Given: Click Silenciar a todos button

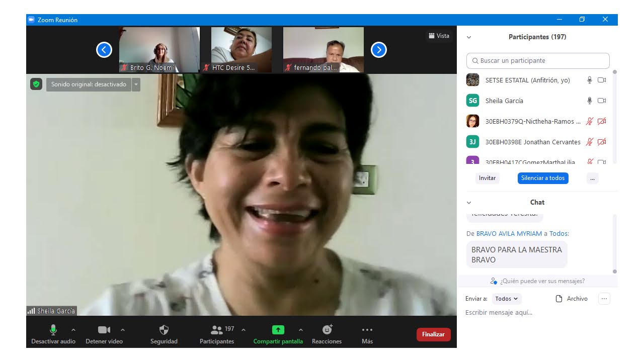Looking at the screenshot, I should 543,178.
